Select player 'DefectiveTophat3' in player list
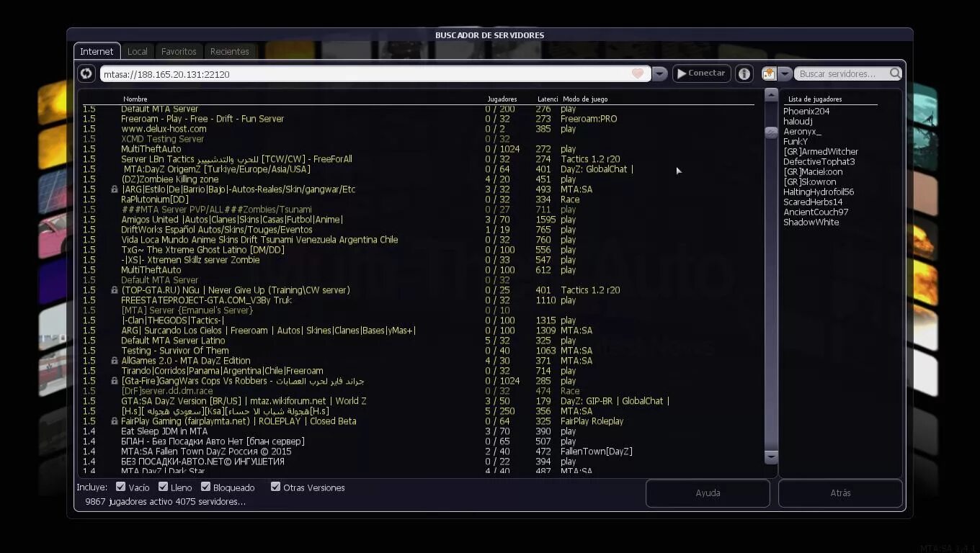Screen dimensions: 980x553 819,162
